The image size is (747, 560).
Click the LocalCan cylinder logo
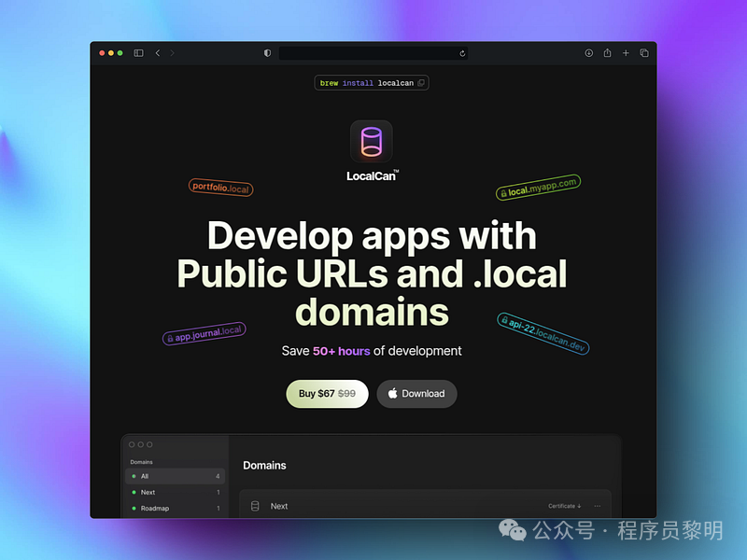(x=371, y=142)
